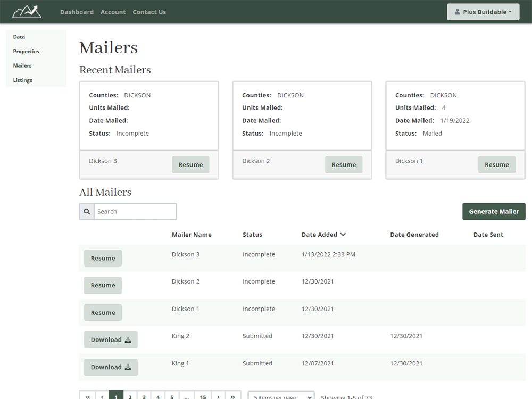Click 'Dickson 3' name in table
This screenshot has height=399, width=532.
[186, 254]
